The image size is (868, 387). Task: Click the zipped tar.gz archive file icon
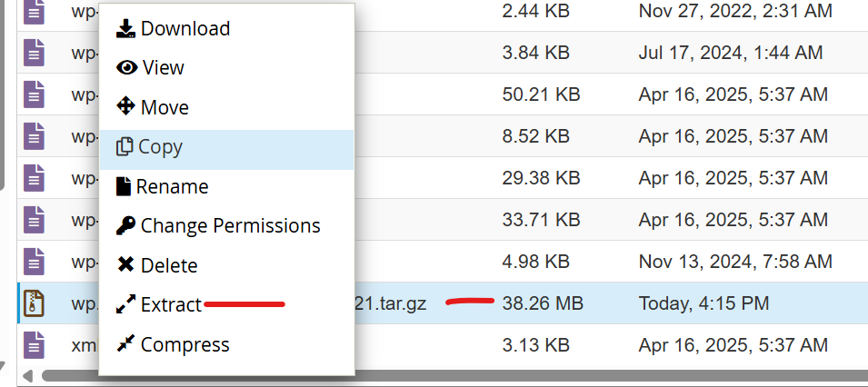(34, 303)
